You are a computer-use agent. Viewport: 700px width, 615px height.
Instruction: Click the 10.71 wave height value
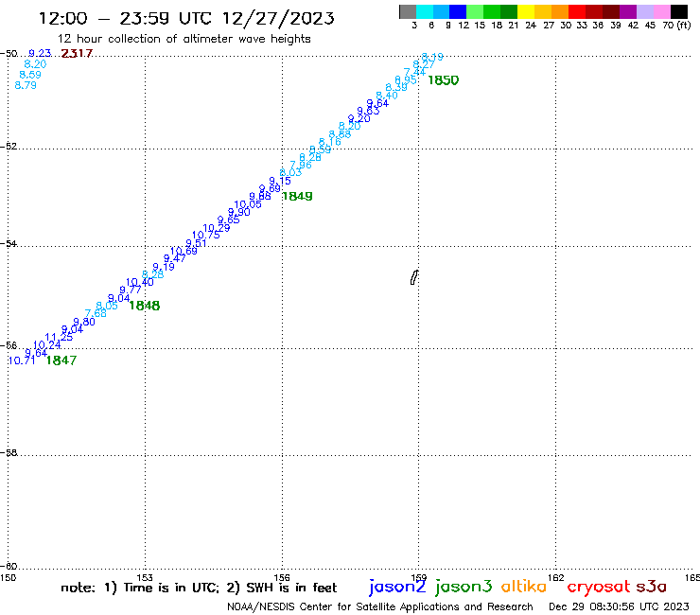(22, 360)
